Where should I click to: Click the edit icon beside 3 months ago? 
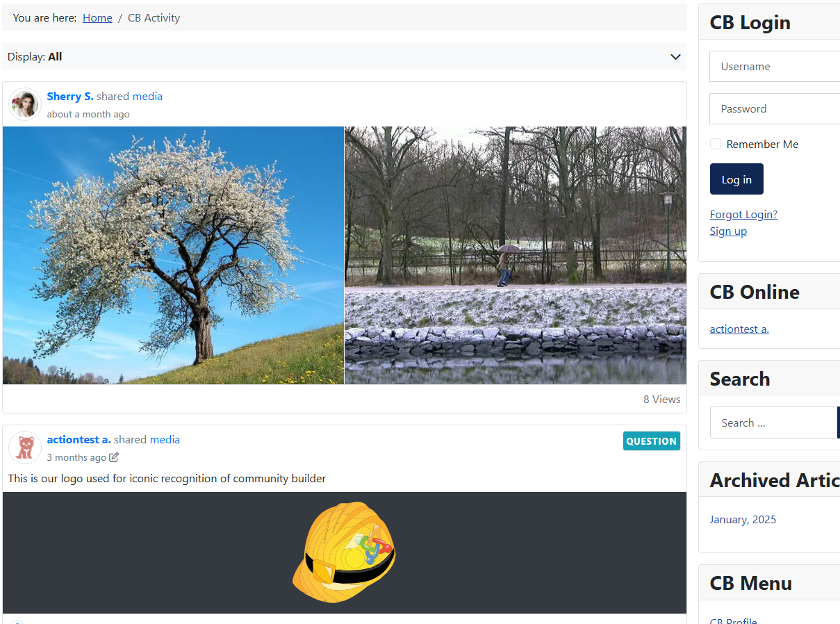[114, 457]
